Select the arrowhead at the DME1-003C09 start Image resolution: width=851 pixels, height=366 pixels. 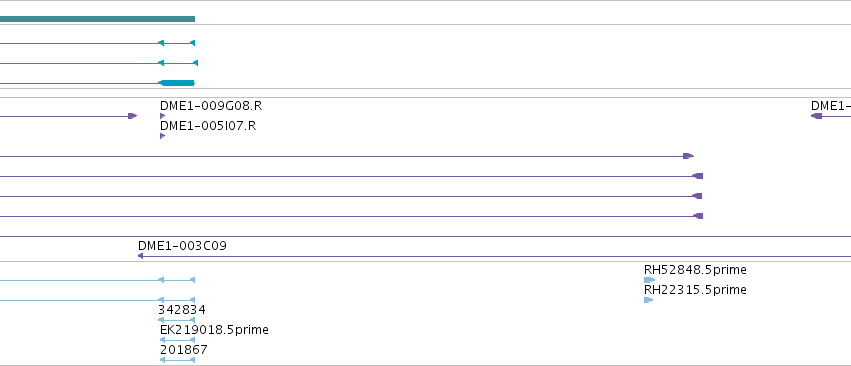click(141, 256)
